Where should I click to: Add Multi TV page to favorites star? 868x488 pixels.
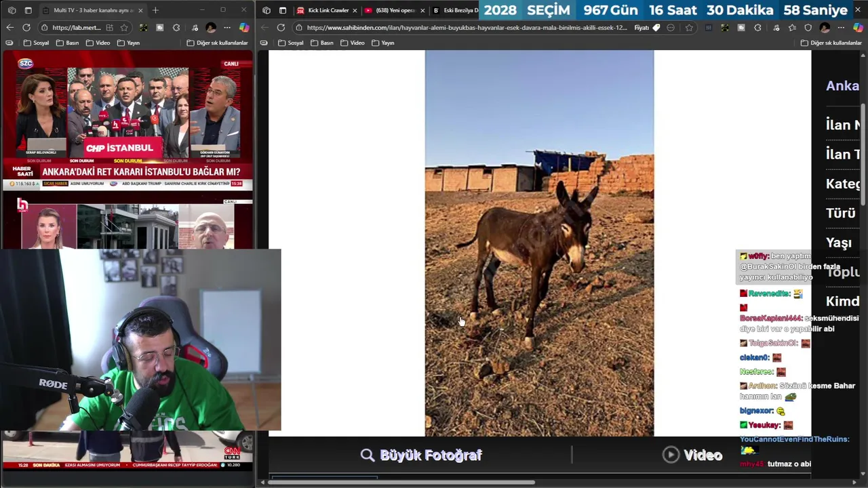124,27
